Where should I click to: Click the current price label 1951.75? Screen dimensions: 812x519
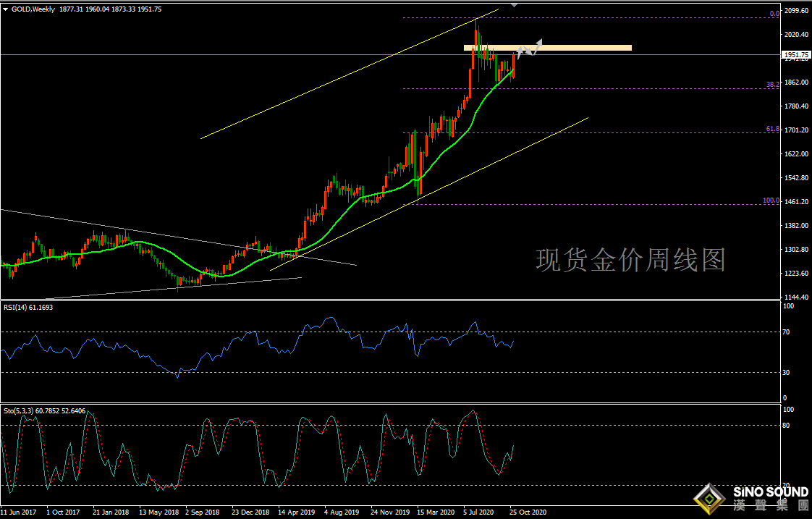click(796, 55)
